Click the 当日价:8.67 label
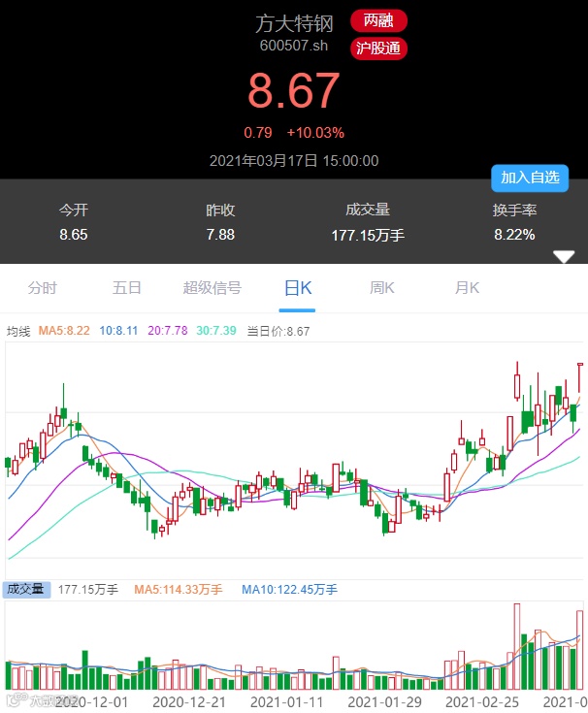Image resolution: width=588 pixels, height=713 pixels. click(x=278, y=331)
